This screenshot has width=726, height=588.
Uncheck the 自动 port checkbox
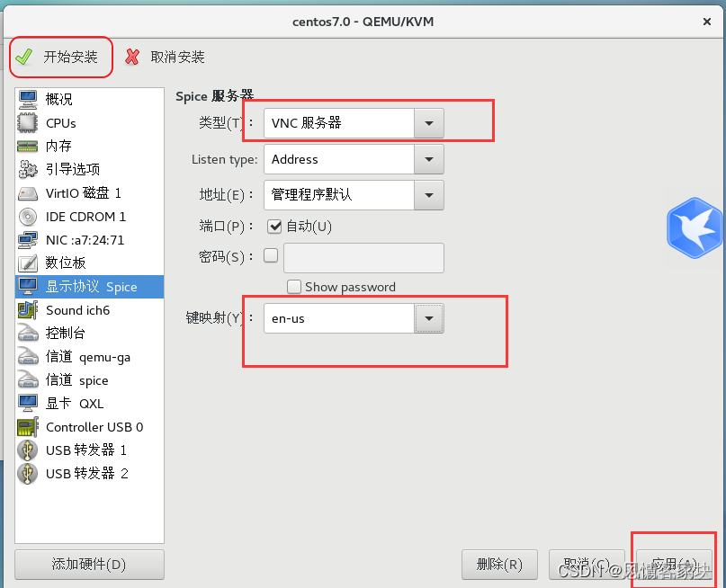pos(276,227)
